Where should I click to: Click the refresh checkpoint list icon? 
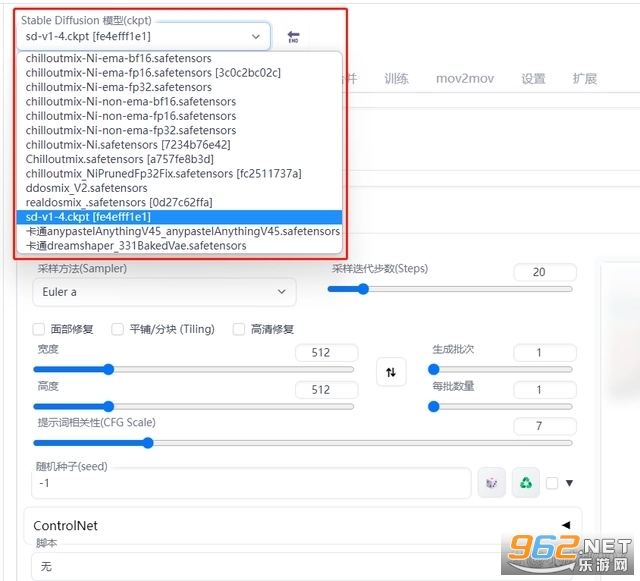tap(293, 37)
